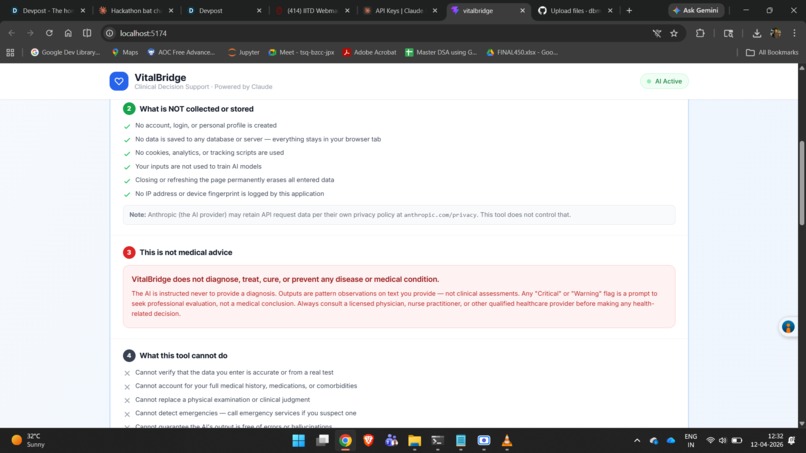
Task: Click bold 'VitalBridge does not diagnose' warning line
Action: [x=285, y=279]
